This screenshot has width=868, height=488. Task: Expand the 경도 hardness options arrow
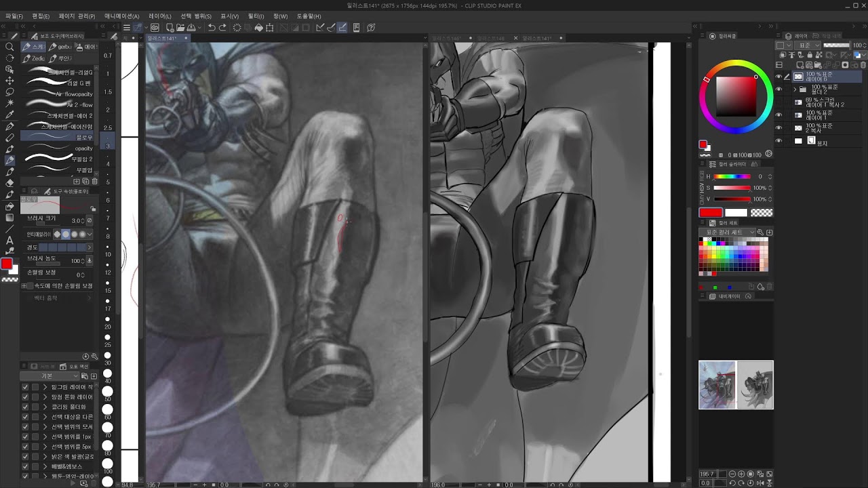[90, 247]
